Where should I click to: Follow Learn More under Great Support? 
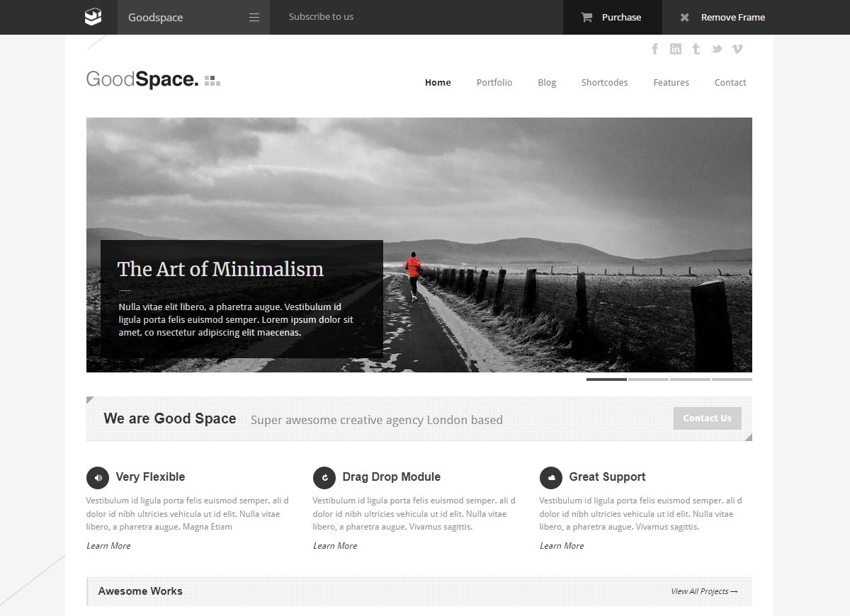pos(562,546)
